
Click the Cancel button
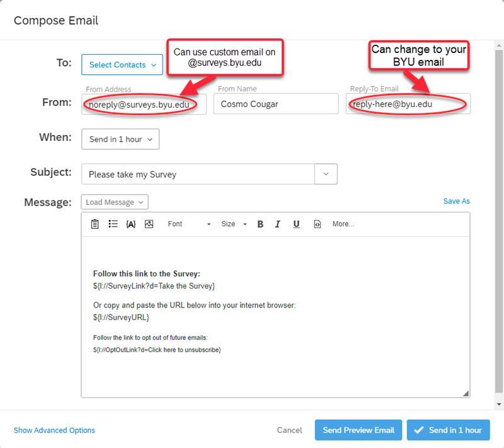pyautogui.click(x=289, y=430)
